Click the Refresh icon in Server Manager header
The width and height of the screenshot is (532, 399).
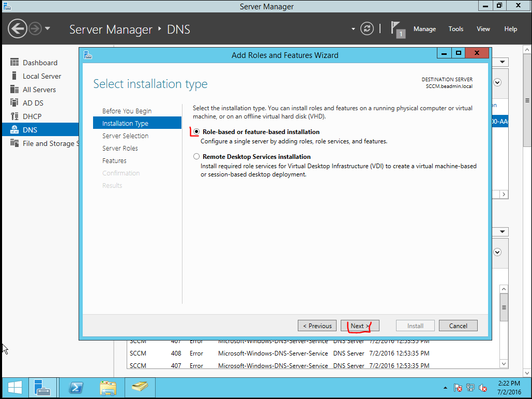coord(367,28)
